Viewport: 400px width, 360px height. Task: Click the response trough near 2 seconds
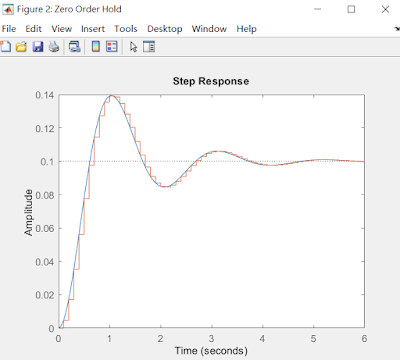[x=165, y=186]
